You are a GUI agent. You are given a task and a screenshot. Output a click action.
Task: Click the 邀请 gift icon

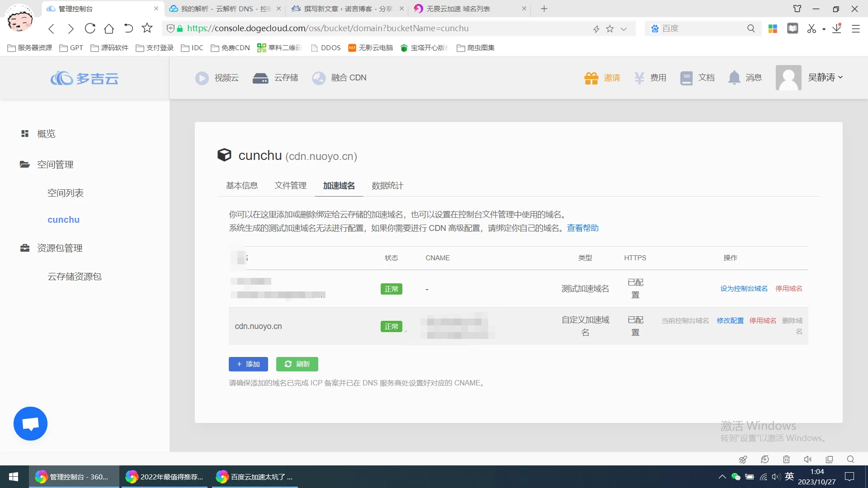tap(591, 78)
